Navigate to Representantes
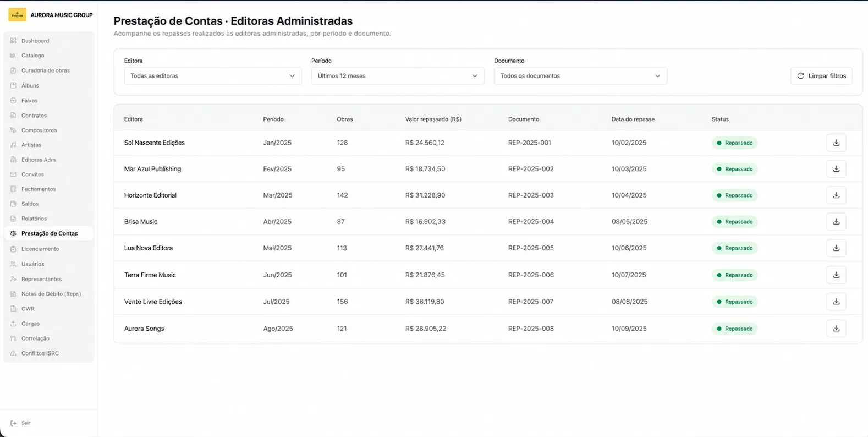Viewport: 868px width, 437px height. 48,279
